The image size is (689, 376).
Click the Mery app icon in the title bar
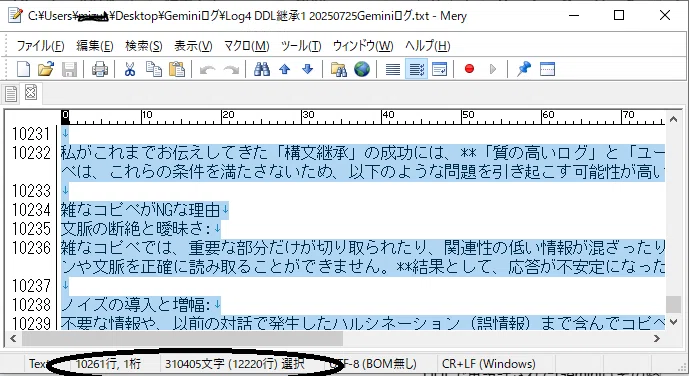[x=15, y=15]
